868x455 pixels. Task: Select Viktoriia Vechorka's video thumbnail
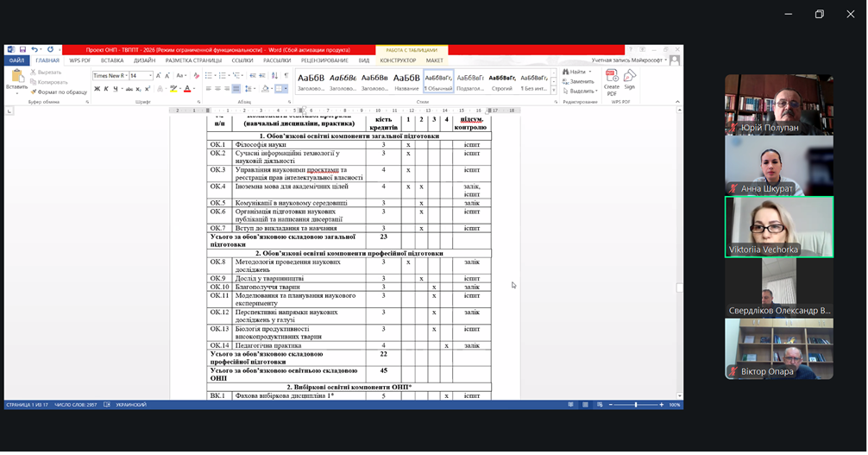(778, 226)
